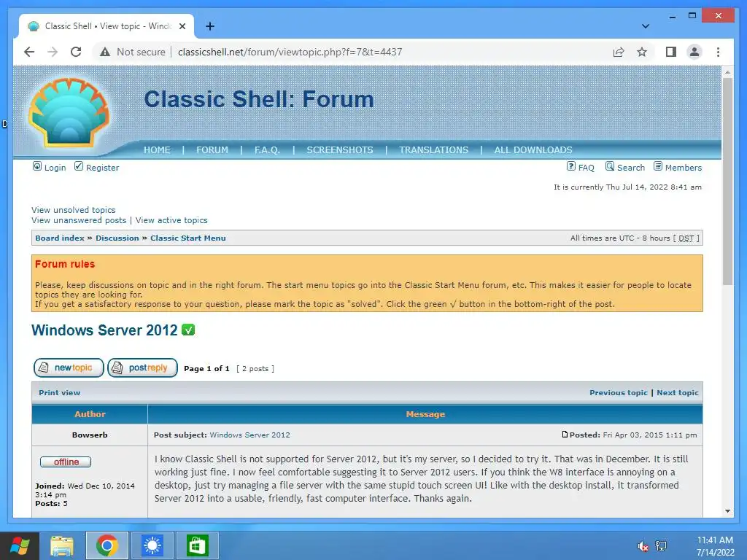Click the browser forward arrow

(53, 52)
